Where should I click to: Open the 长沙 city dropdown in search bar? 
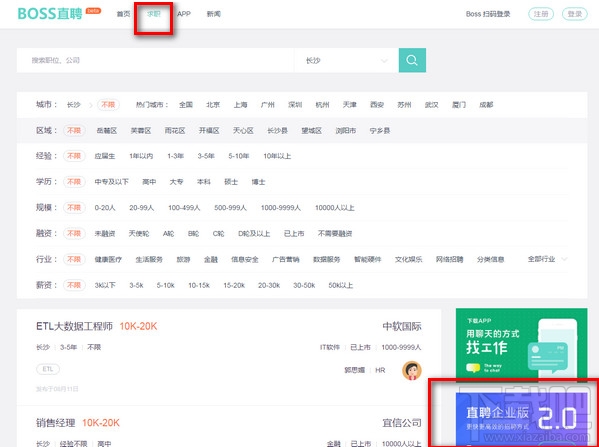(346, 60)
